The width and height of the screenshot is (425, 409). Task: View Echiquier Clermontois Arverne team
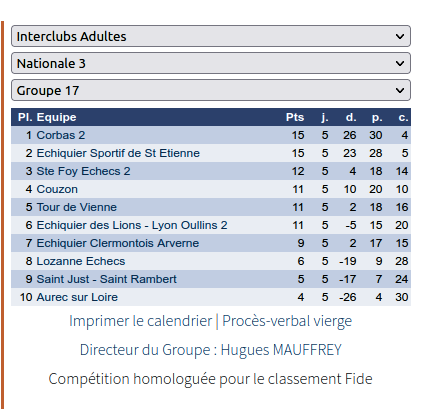click(118, 243)
